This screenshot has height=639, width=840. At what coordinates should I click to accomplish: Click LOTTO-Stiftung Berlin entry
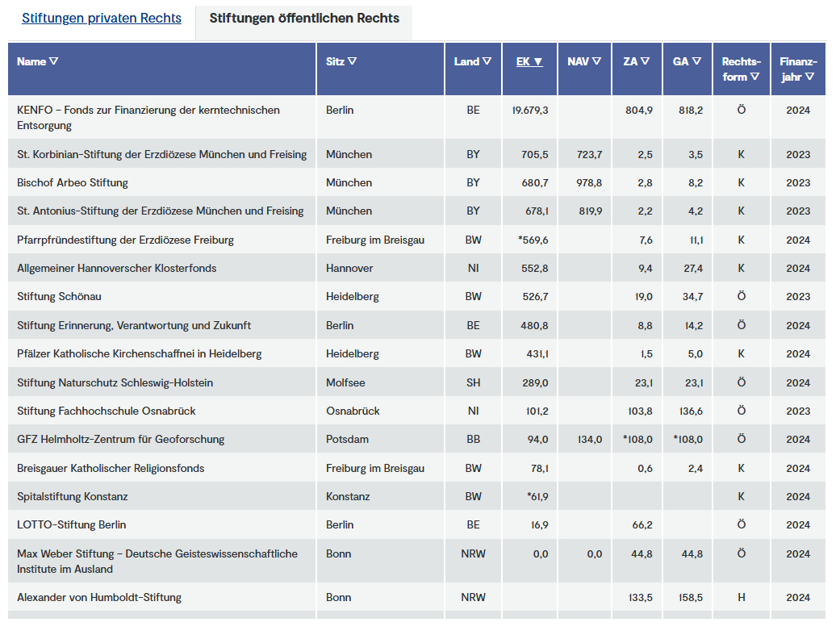pyautogui.click(x=72, y=524)
